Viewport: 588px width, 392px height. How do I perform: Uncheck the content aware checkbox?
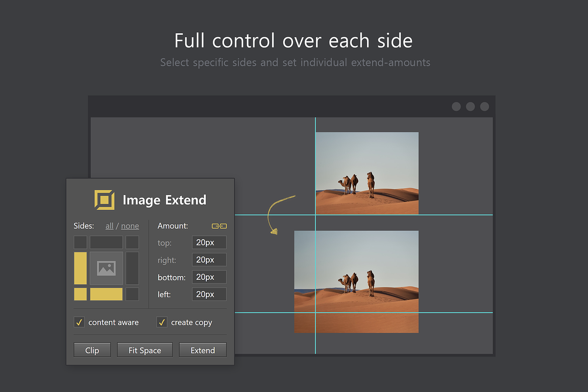click(79, 322)
